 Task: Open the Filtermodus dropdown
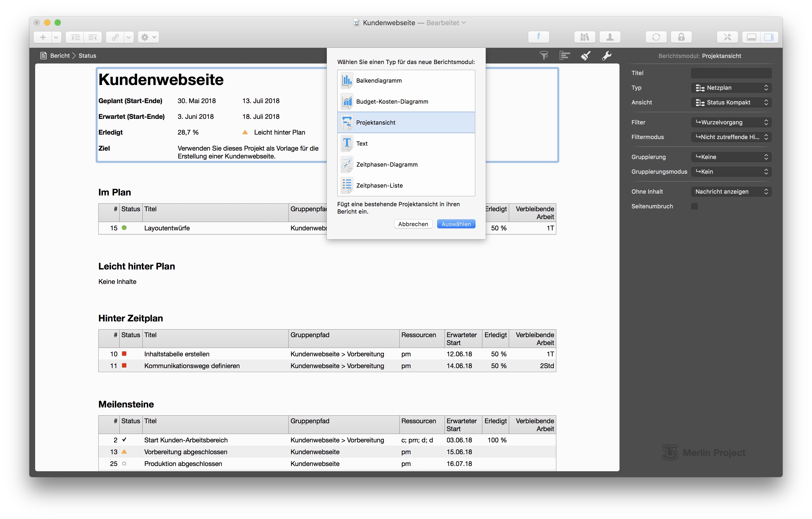[731, 137]
